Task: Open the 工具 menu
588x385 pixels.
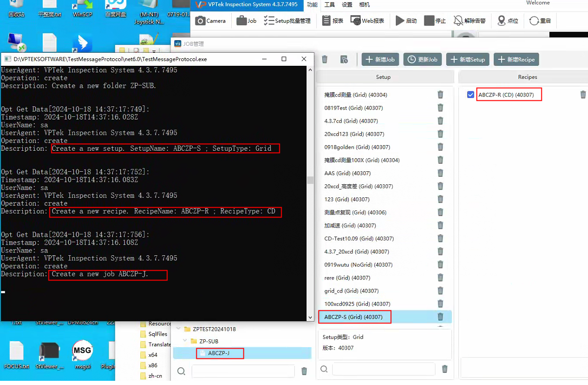Action: [x=330, y=5]
